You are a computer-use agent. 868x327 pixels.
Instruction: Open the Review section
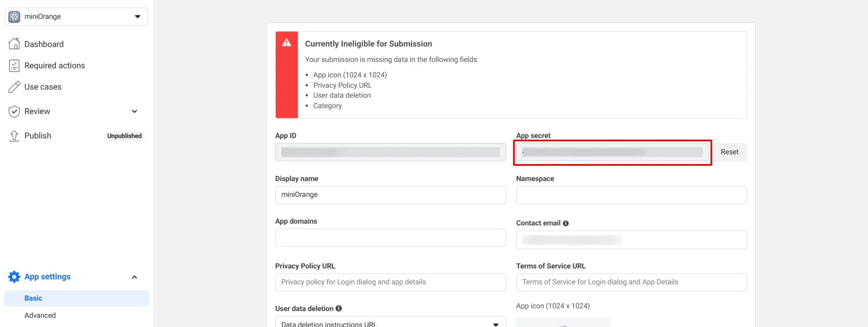[37, 111]
